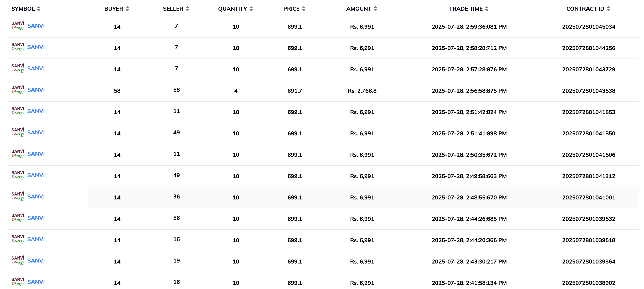
Task: Click trade time 2025-07-28, 2:56:58:875 PM
Action: 469,91
